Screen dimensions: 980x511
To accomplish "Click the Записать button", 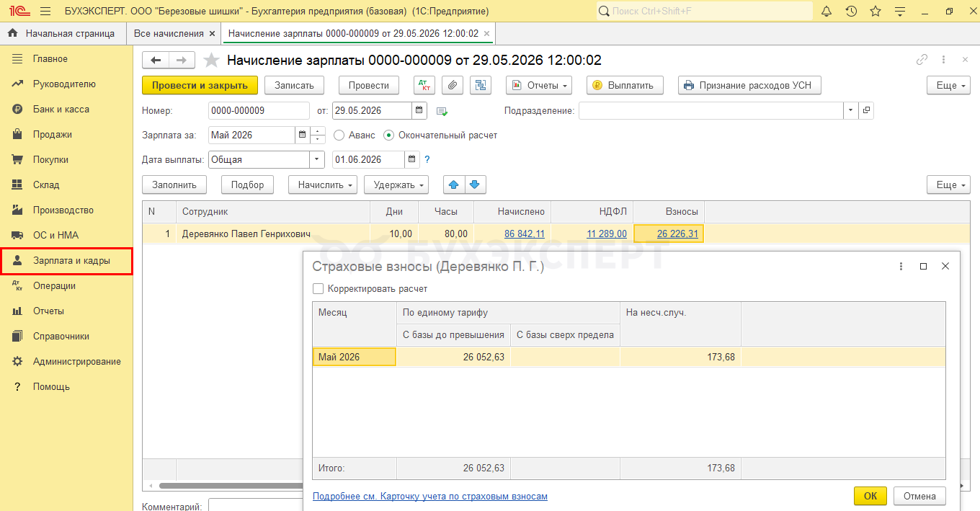I will pos(294,85).
